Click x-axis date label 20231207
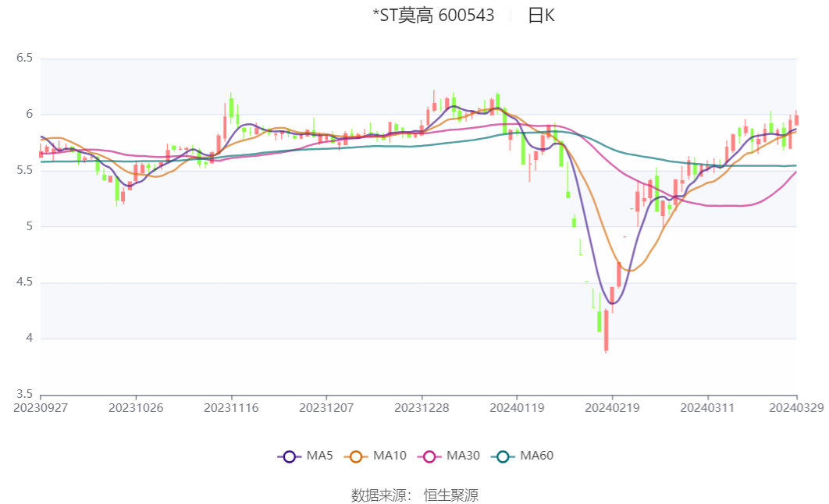The height and width of the screenshot is (504, 829). 326,408
